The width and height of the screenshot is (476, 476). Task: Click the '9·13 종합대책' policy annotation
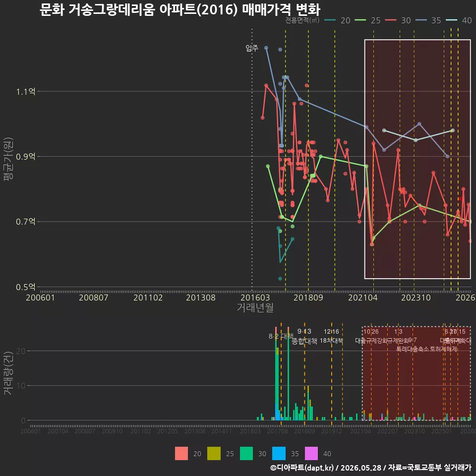click(x=304, y=336)
